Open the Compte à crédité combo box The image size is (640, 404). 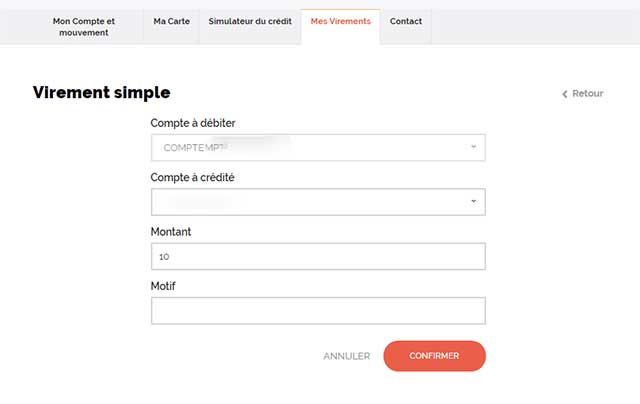318,202
